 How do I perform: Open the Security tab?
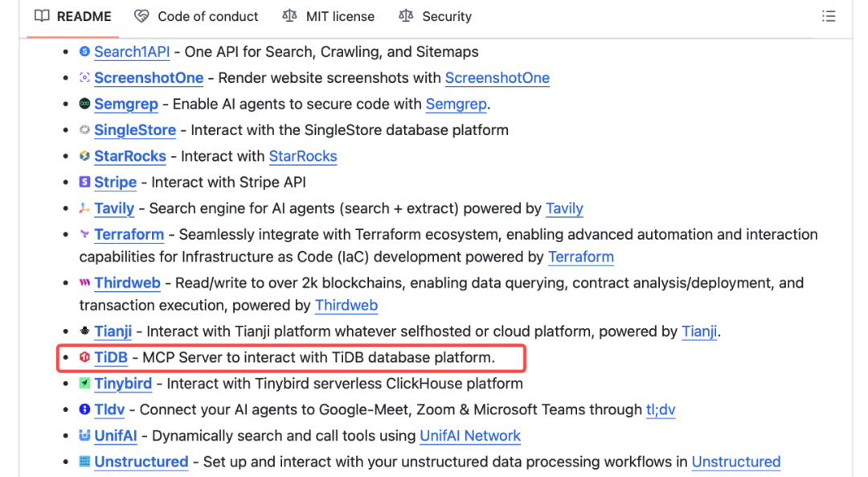tap(435, 17)
